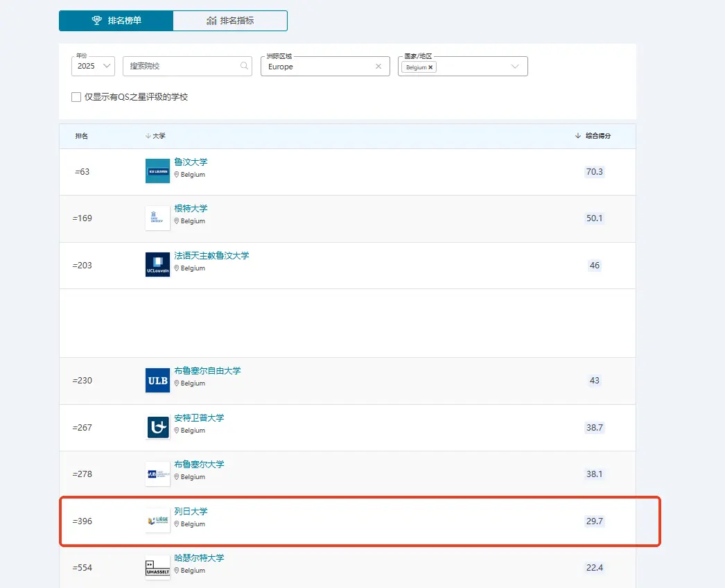The width and height of the screenshot is (725, 588).
Task: Open 鲁汶大学 link
Action: pyautogui.click(x=191, y=162)
